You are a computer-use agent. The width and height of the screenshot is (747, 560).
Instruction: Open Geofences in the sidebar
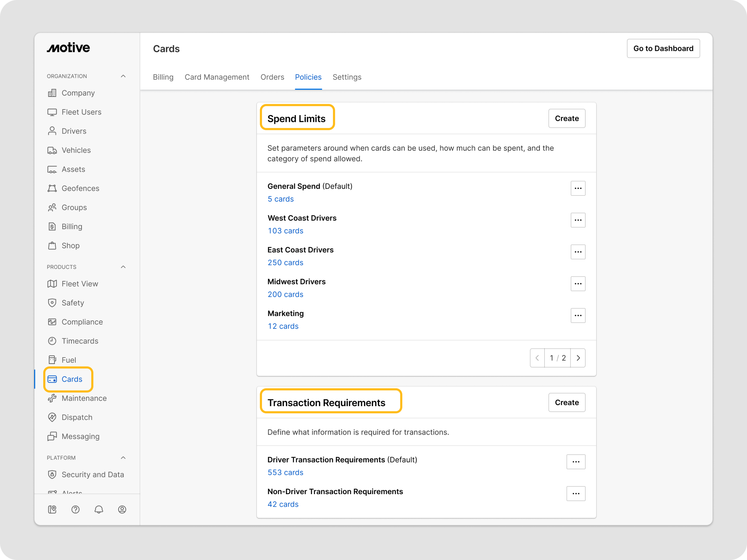pyautogui.click(x=80, y=188)
